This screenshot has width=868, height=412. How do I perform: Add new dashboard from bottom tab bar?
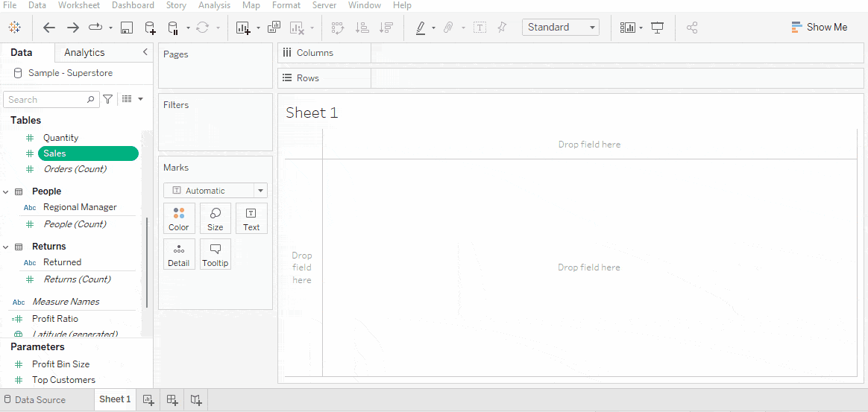(x=172, y=400)
